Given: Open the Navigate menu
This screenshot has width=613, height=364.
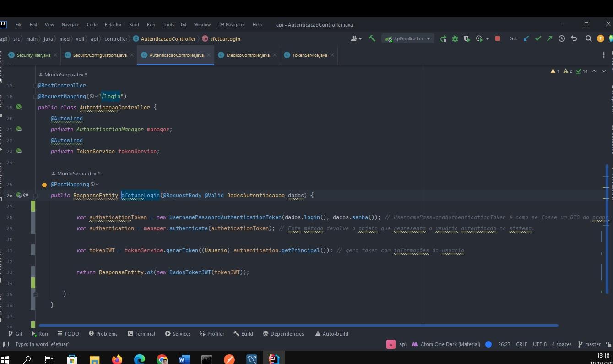Looking at the screenshot, I should pos(70,25).
